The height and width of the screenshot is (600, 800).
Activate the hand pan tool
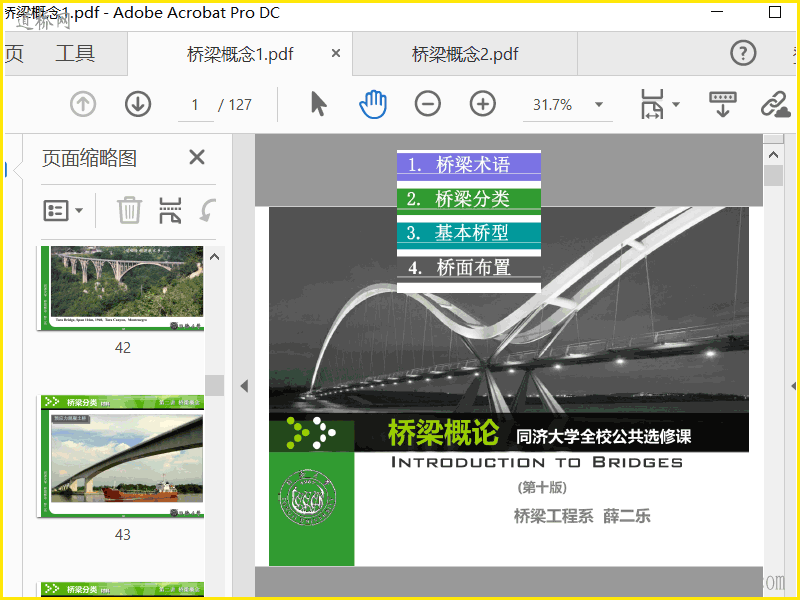(373, 104)
